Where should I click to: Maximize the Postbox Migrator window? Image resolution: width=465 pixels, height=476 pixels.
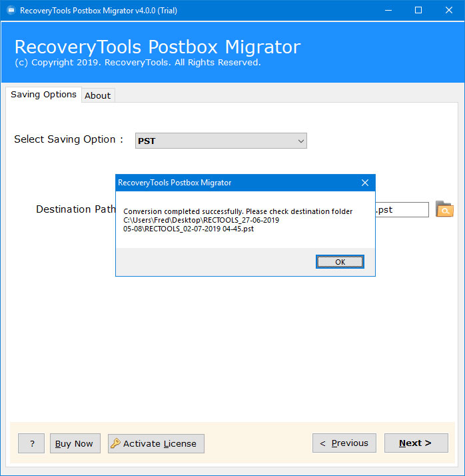(418, 10)
